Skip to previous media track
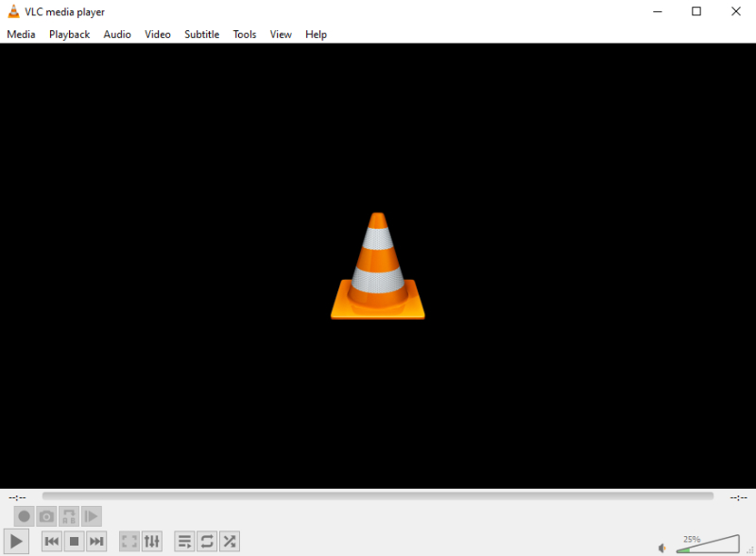 pos(52,541)
